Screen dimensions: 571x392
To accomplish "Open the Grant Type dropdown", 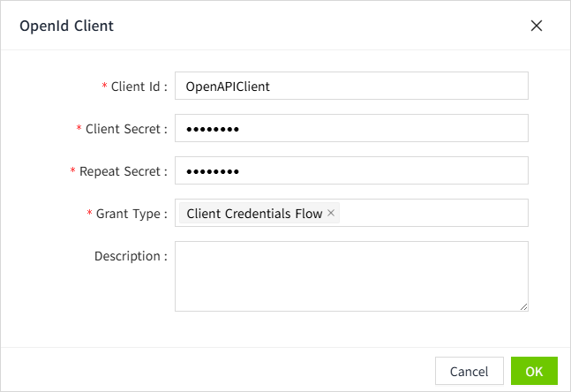I will (432, 213).
